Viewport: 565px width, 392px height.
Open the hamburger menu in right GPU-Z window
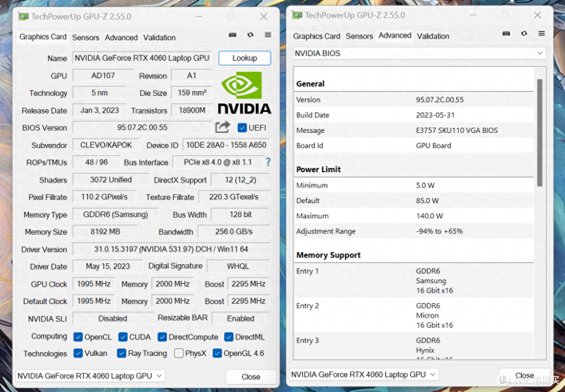point(541,33)
